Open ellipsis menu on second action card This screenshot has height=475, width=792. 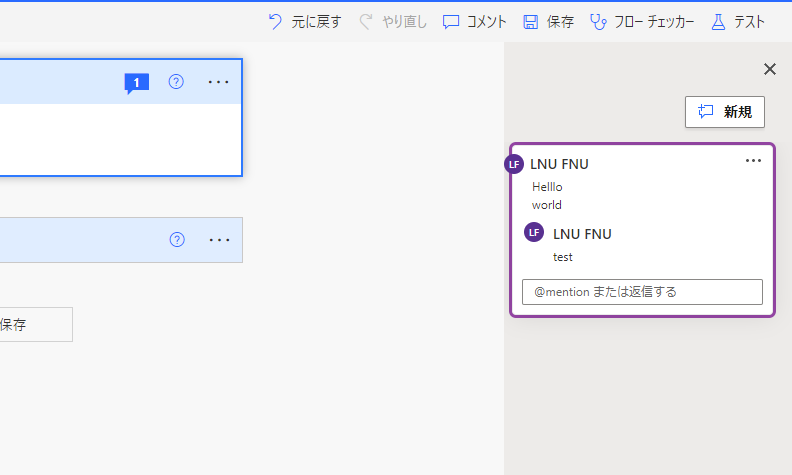(219, 240)
